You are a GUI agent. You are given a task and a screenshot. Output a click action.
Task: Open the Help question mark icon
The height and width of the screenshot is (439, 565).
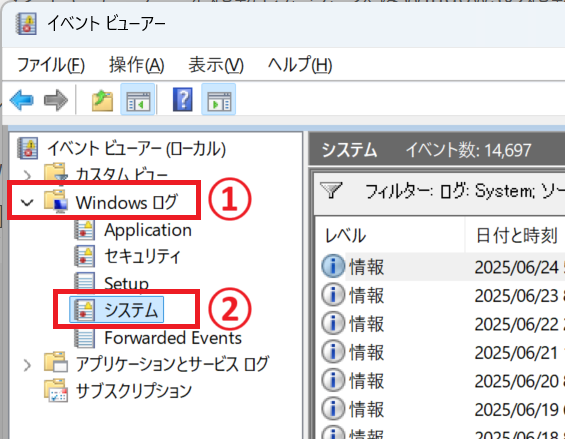pos(183,99)
